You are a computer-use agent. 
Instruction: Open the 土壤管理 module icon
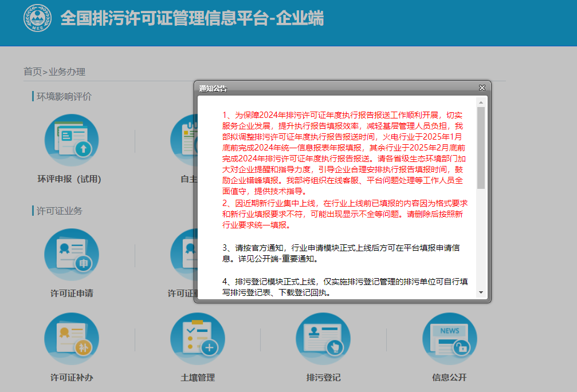click(x=197, y=338)
